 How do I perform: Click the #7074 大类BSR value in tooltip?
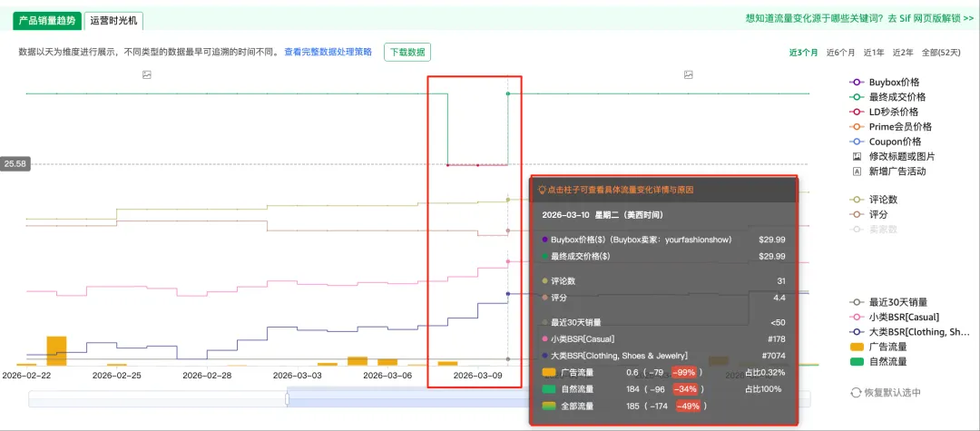coord(773,356)
